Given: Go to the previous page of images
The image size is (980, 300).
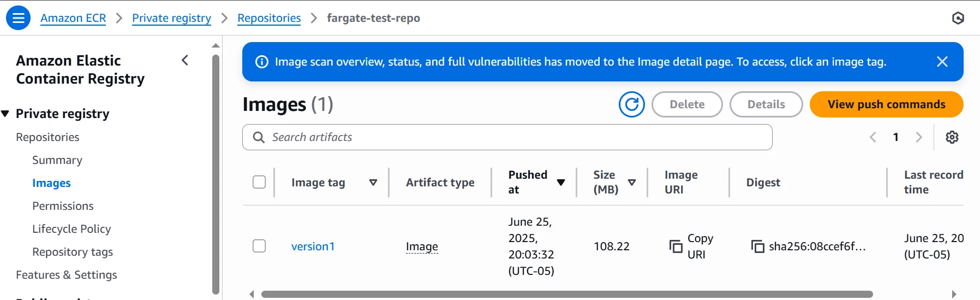Looking at the screenshot, I should (x=873, y=137).
